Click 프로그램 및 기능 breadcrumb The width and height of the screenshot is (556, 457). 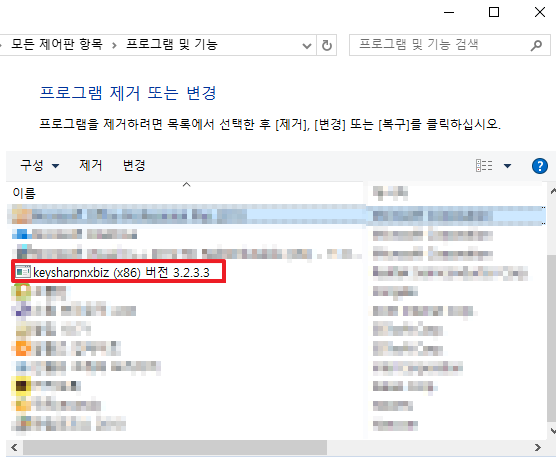(172, 44)
